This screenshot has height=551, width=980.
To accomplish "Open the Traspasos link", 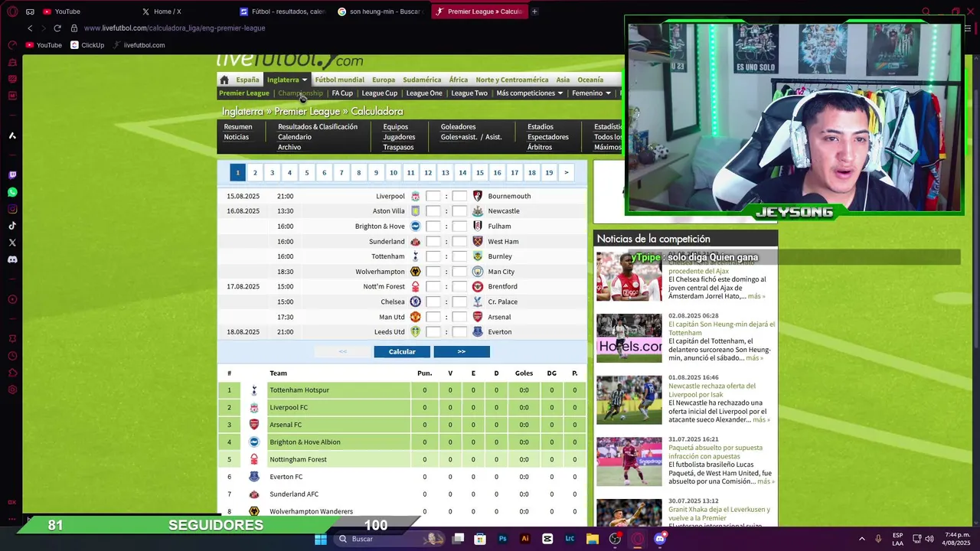I will pos(398,147).
